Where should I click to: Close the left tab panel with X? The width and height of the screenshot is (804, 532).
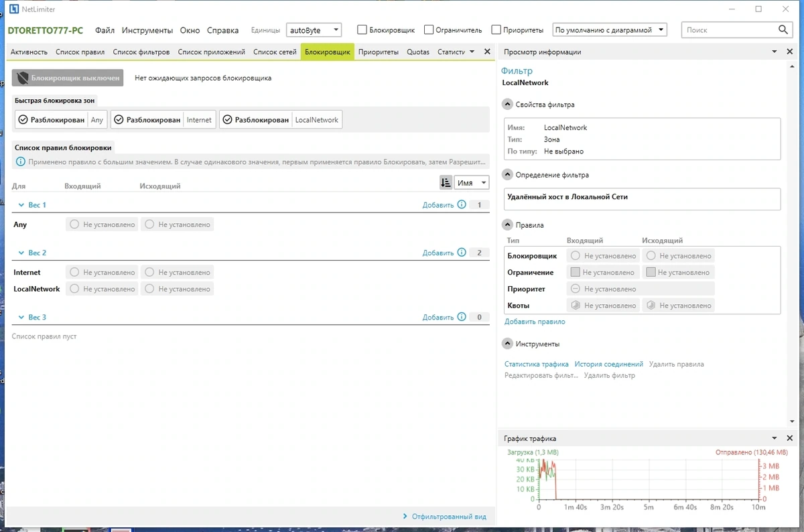click(487, 52)
